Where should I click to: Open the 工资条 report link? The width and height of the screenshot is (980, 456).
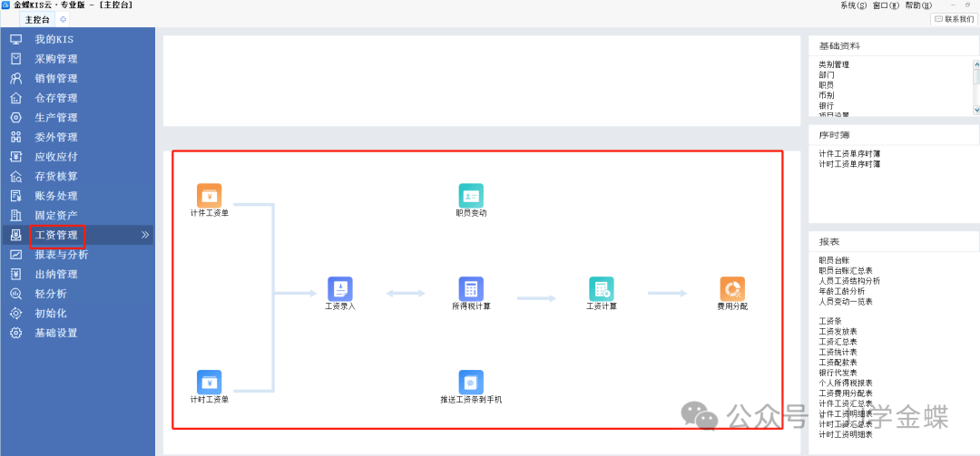829,322
